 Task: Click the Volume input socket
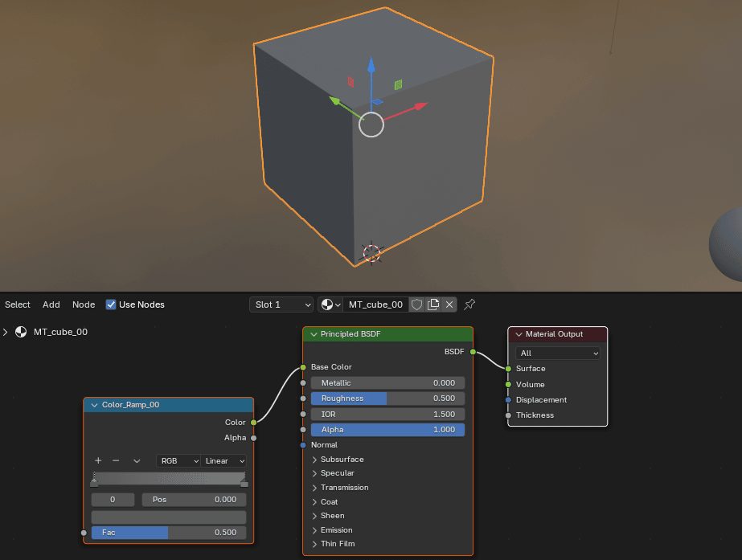[508, 385]
